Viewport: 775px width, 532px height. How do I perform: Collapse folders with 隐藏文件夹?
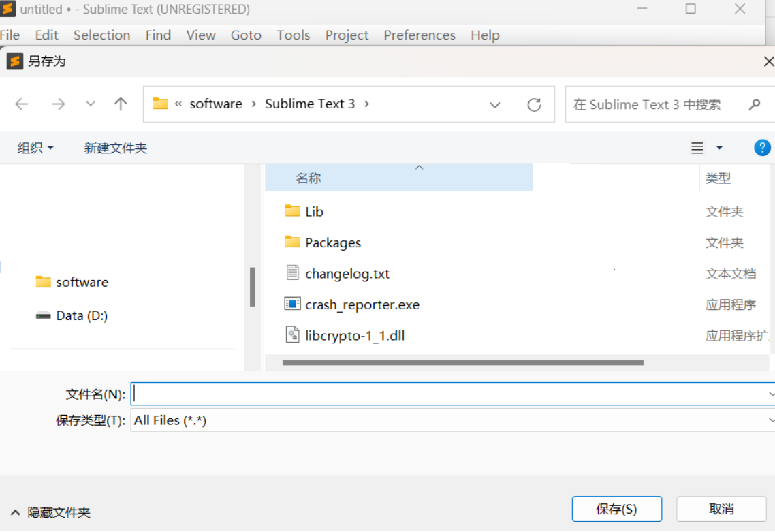tap(50, 512)
